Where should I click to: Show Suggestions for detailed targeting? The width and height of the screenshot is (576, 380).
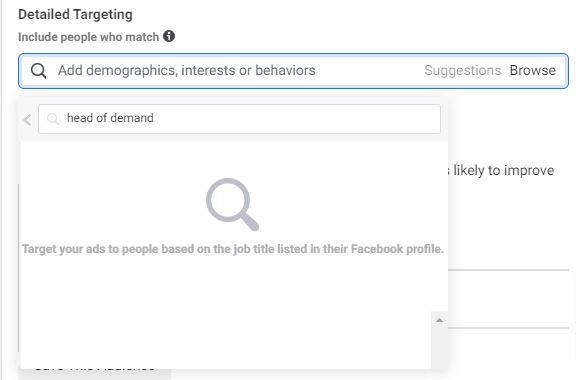pyautogui.click(x=462, y=70)
